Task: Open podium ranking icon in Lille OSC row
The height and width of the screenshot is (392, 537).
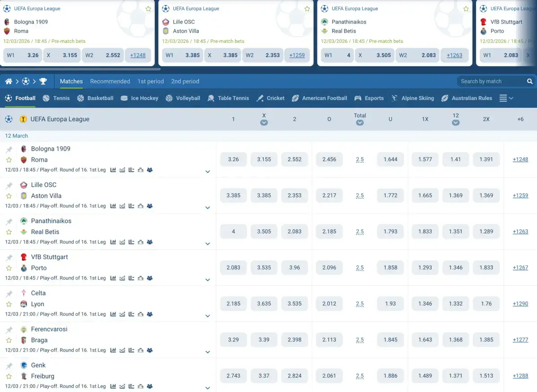Action: pyautogui.click(x=141, y=206)
